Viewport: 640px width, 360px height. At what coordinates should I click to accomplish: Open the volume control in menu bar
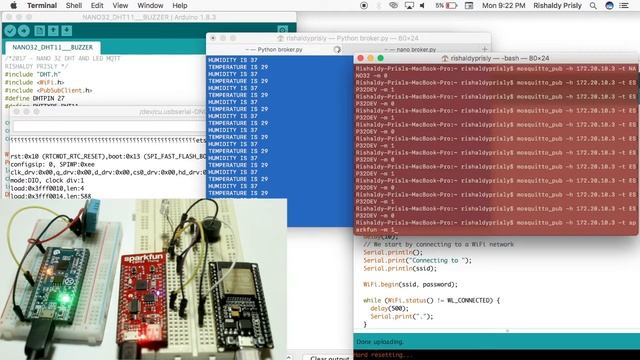pos(422,6)
